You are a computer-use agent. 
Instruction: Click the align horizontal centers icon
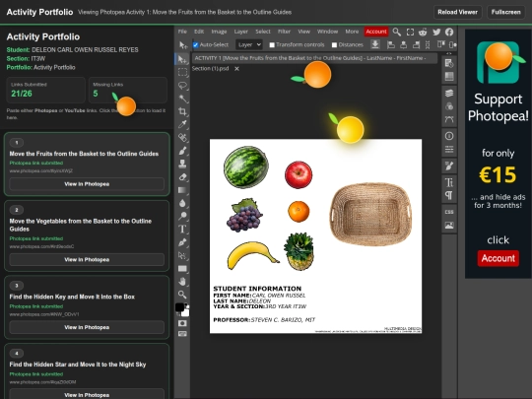(403, 44)
